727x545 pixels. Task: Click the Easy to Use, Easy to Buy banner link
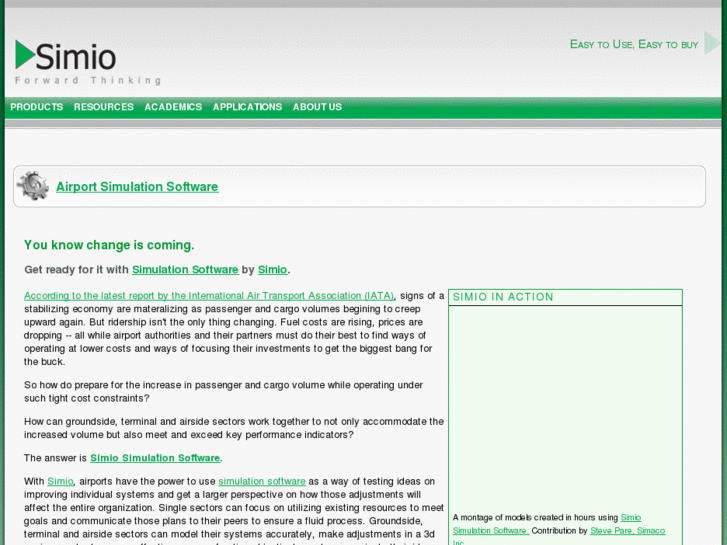(x=634, y=45)
